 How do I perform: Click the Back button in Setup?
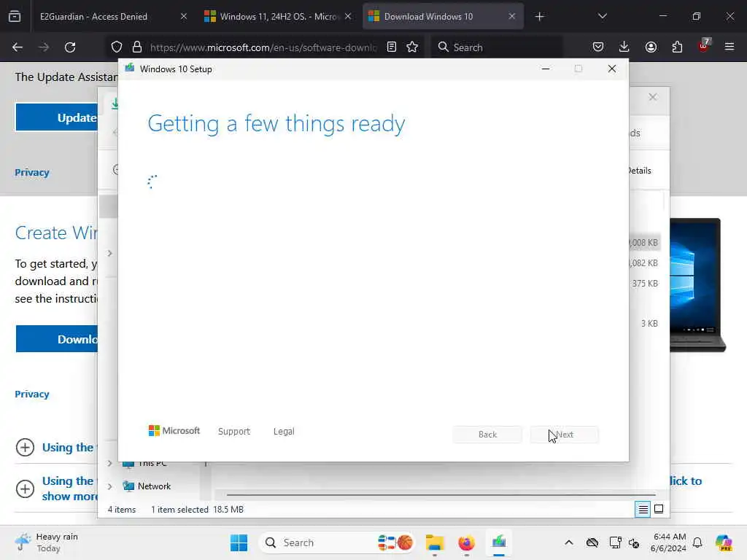(487, 435)
